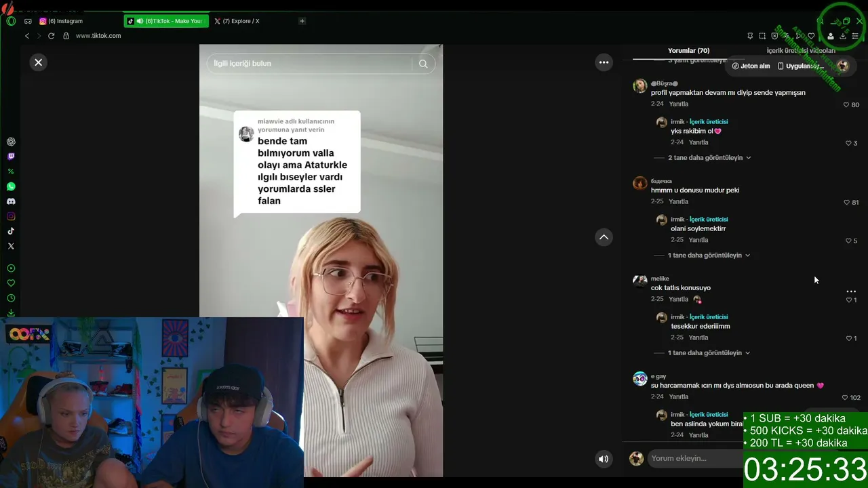Click the İlgili içeriği bulun search field
Image resolution: width=868 pixels, height=488 pixels.
click(x=310, y=64)
